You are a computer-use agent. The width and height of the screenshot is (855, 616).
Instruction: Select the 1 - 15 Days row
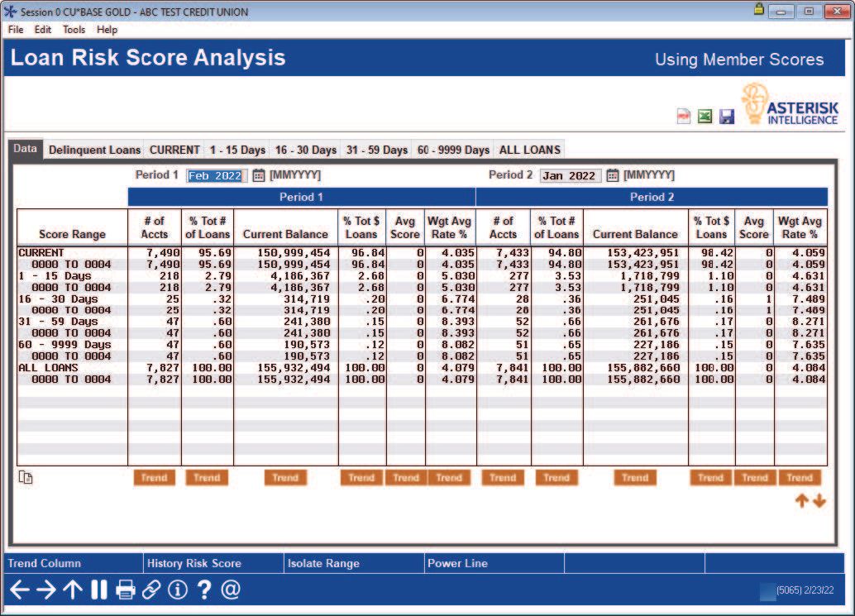click(x=422, y=276)
